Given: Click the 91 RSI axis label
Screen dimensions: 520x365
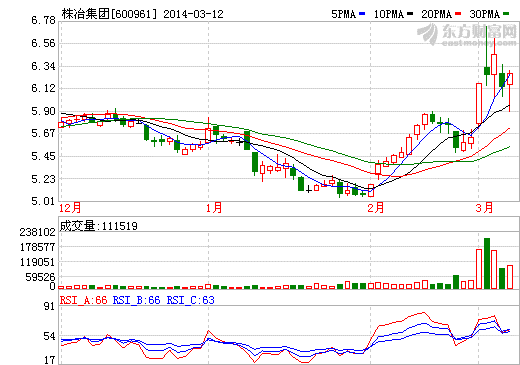Looking at the screenshot, I should (49, 307).
